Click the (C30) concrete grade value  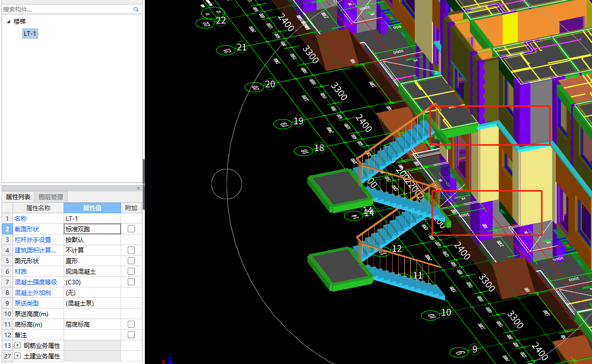[92, 282]
